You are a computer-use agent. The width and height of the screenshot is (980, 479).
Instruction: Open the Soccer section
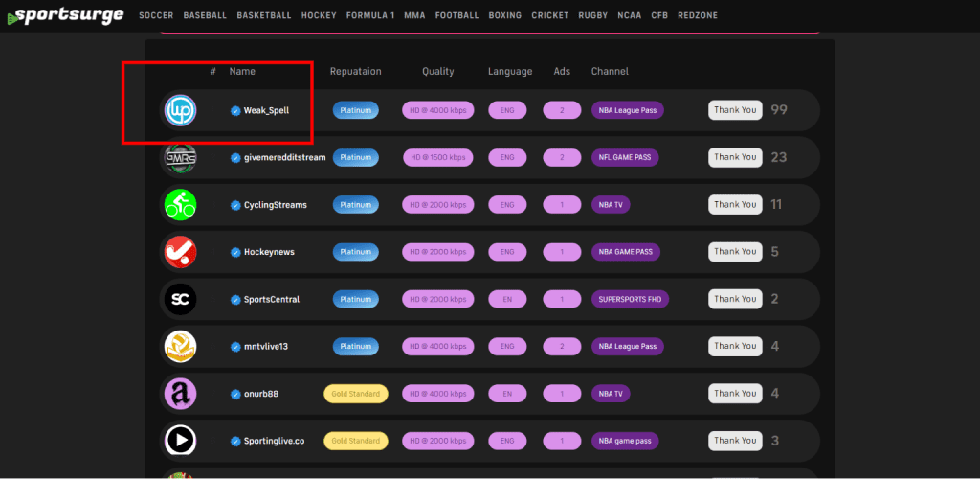(156, 15)
